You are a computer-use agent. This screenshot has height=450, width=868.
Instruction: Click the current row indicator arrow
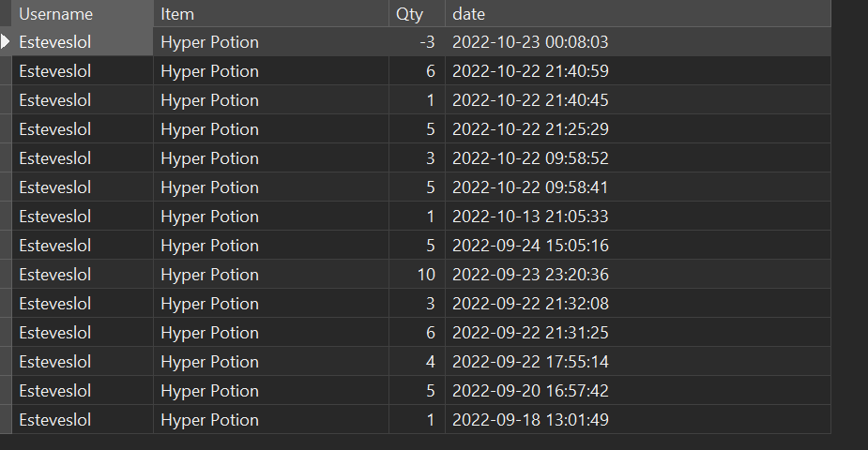coord(5,41)
